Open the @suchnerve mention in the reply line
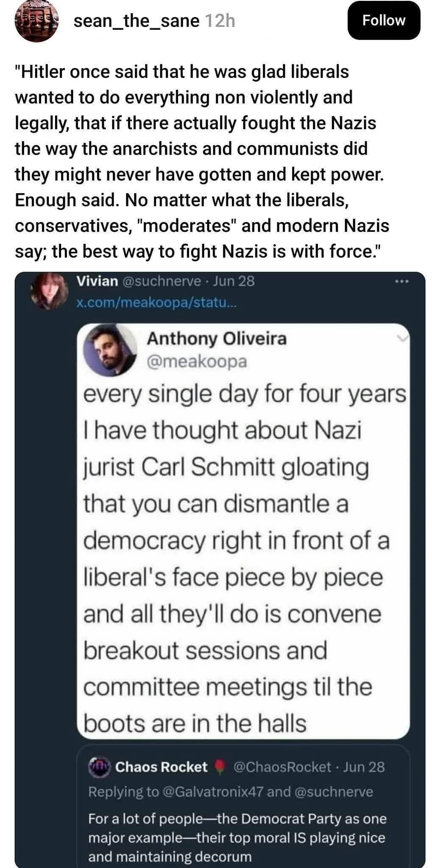Image resolution: width=432 pixels, height=868 pixels. pos(333,792)
